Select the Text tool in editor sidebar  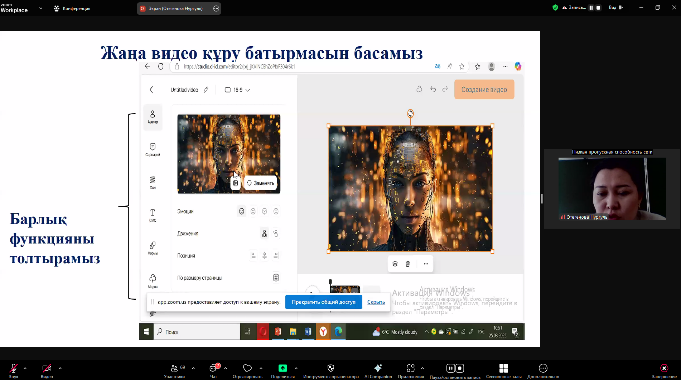152,215
